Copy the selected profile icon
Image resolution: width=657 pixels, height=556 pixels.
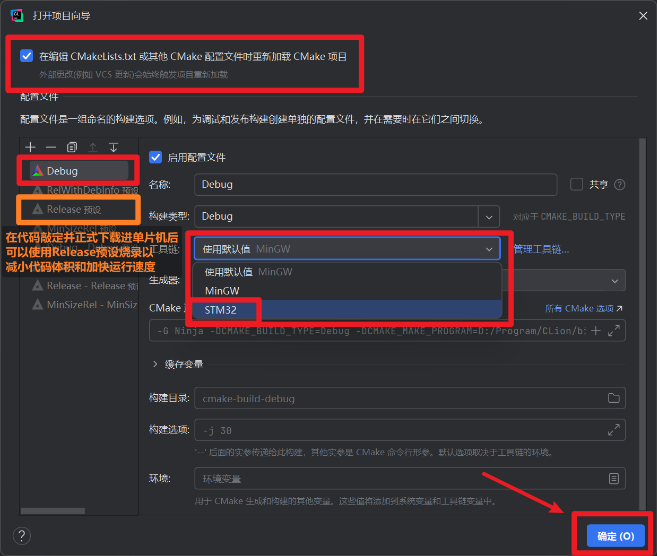(x=72, y=147)
